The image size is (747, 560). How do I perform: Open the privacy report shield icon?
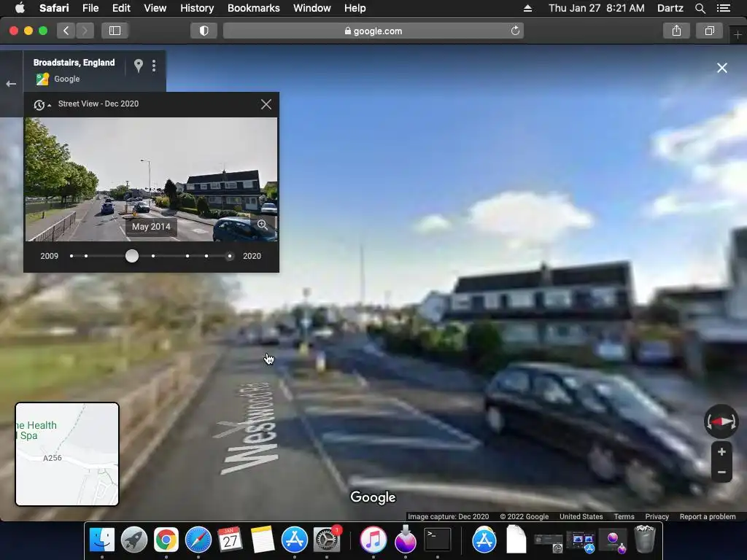click(204, 31)
